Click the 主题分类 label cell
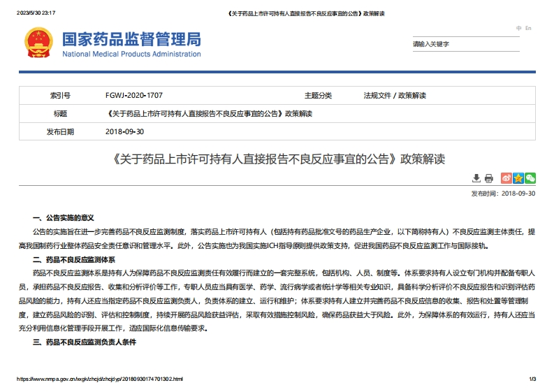Image resolution: width=554 pixels, height=392 pixels. pyautogui.click(x=318, y=96)
